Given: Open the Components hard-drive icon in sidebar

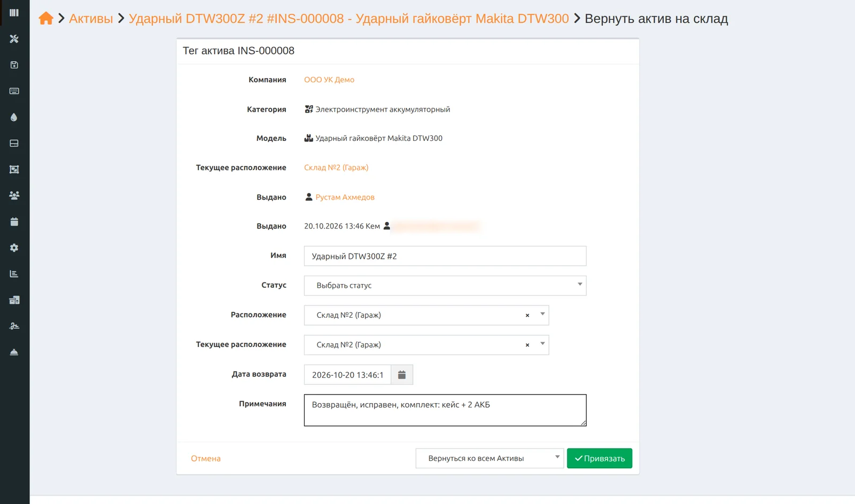Looking at the screenshot, I should pyautogui.click(x=14, y=144).
